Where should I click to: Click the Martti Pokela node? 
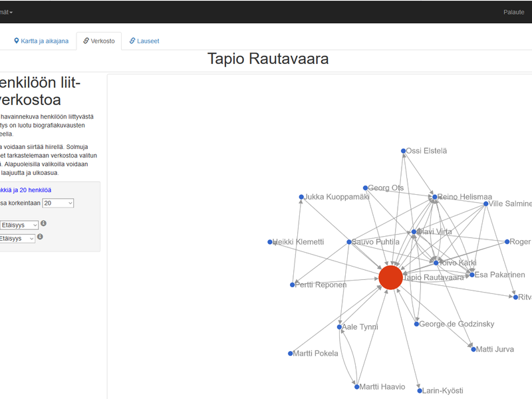[x=290, y=353]
